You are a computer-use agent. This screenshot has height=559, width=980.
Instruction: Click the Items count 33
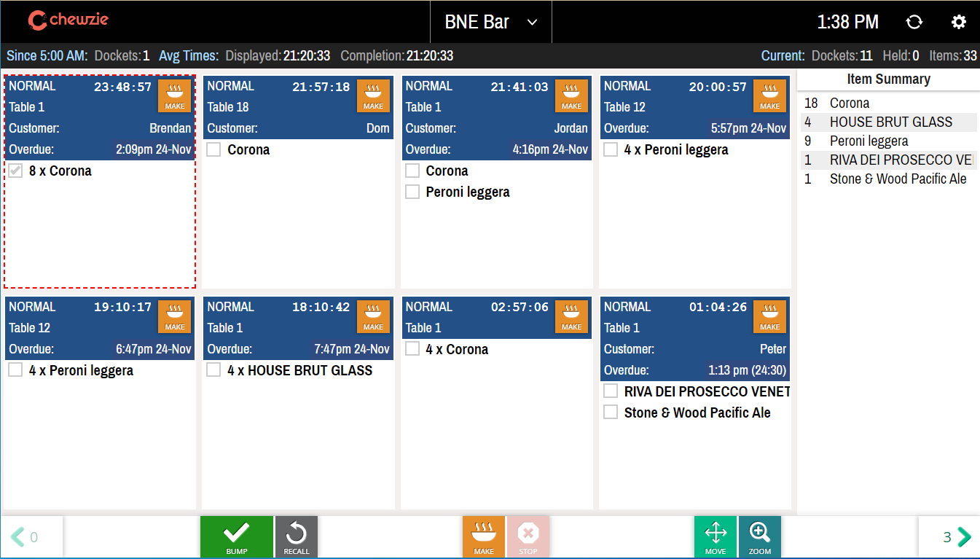(970, 55)
